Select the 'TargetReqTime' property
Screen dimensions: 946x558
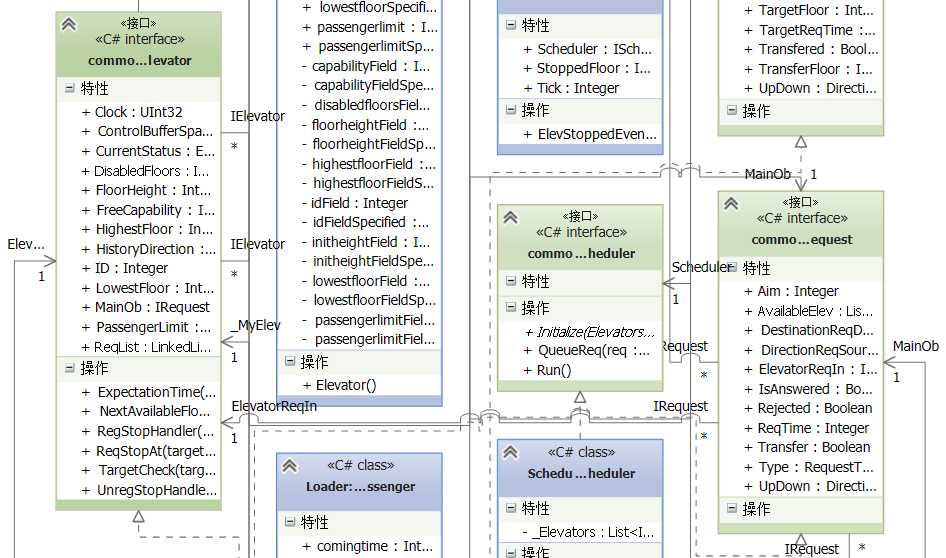tap(810, 30)
